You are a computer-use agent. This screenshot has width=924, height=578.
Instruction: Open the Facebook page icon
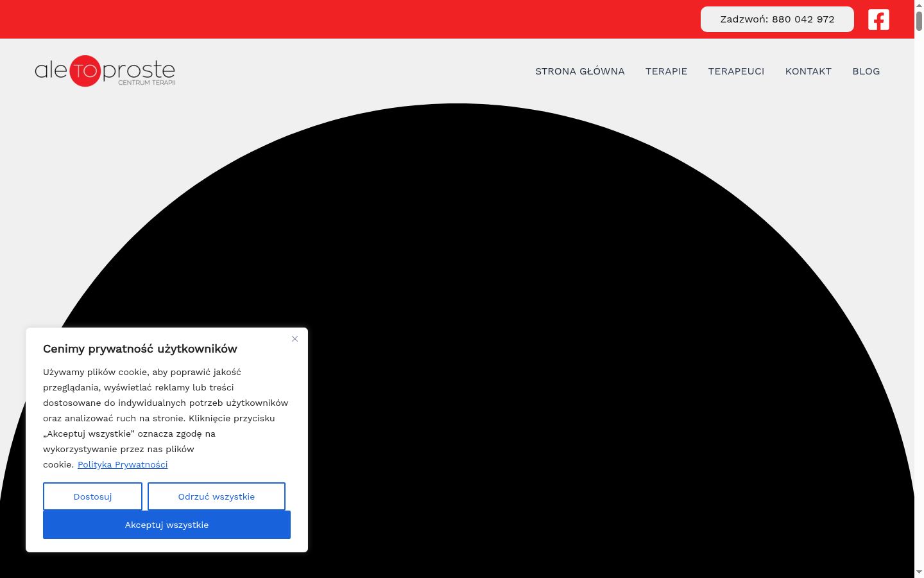pyautogui.click(x=878, y=19)
